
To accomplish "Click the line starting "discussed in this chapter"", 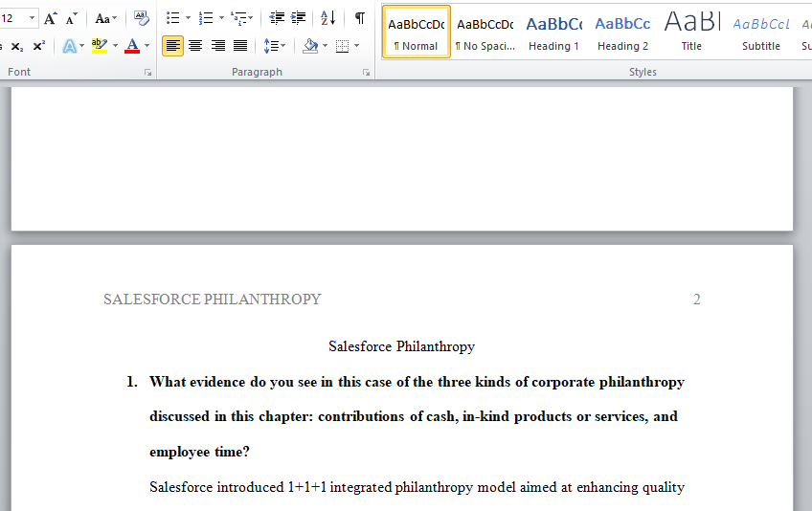I will pyautogui.click(x=414, y=417).
